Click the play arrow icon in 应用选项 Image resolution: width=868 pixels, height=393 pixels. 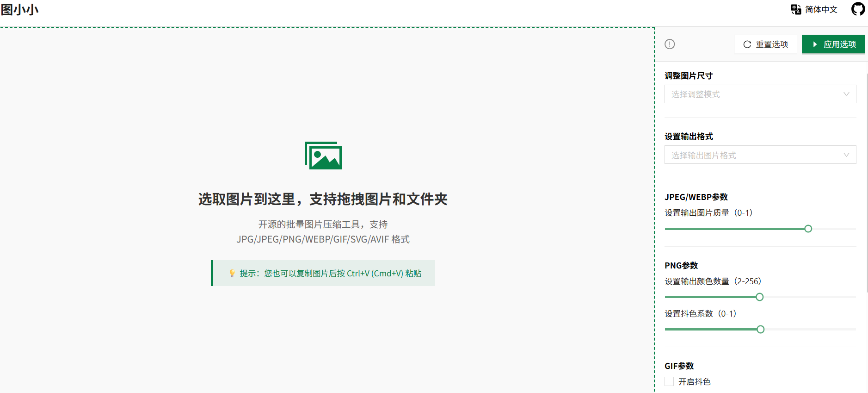(815, 44)
